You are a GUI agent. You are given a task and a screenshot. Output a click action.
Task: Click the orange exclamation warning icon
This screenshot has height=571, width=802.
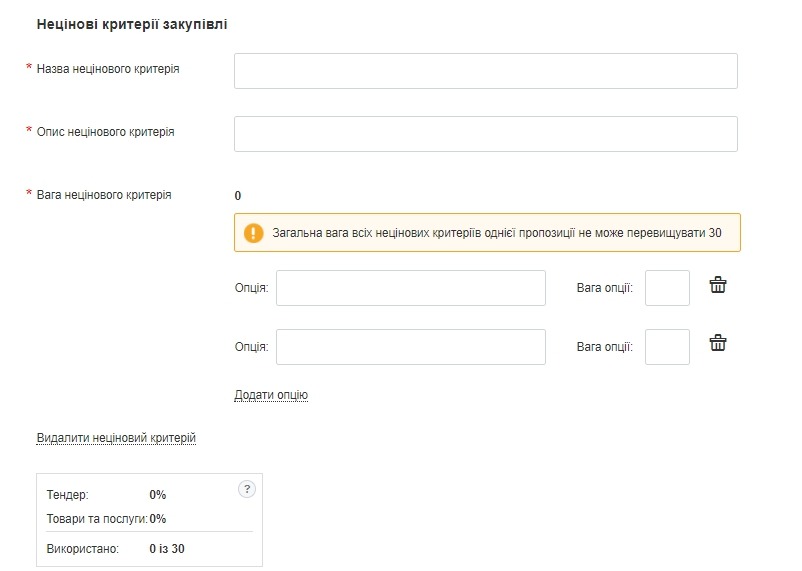[254, 233]
